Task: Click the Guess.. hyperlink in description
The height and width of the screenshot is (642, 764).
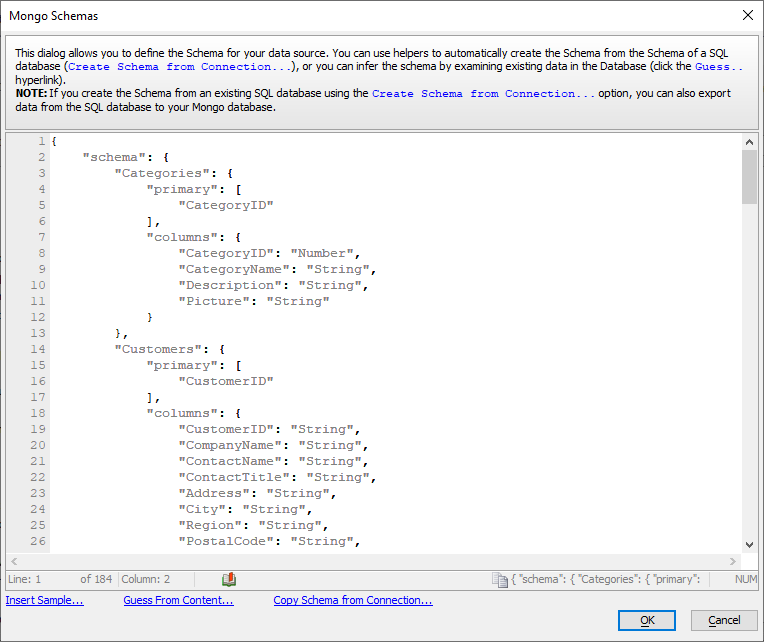Action: pos(719,67)
